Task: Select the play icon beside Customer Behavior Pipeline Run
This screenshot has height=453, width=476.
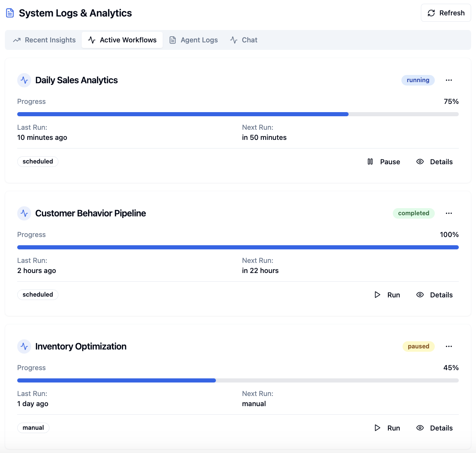Action: [x=377, y=295]
